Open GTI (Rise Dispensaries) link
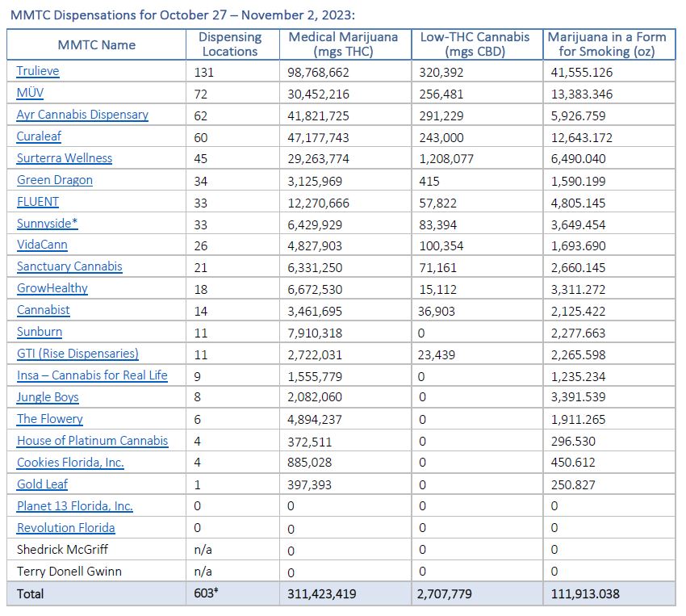Viewport: 686px width, 616px height. tap(77, 354)
